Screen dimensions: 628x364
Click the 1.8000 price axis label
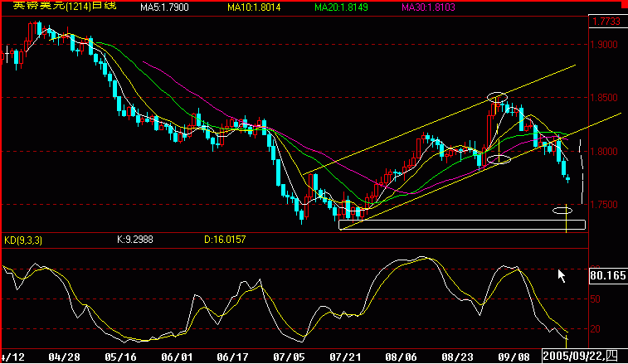coord(605,152)
